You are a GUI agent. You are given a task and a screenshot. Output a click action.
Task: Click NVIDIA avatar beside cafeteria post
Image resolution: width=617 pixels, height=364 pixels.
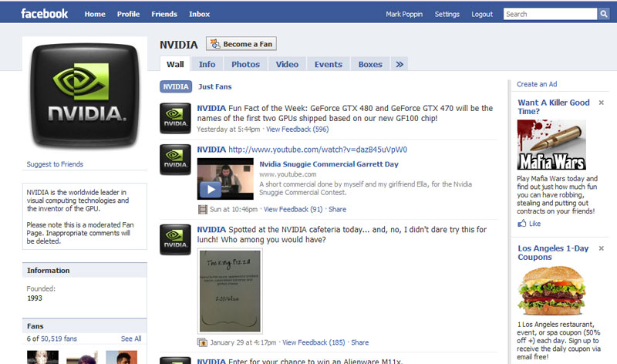(175, 240)
